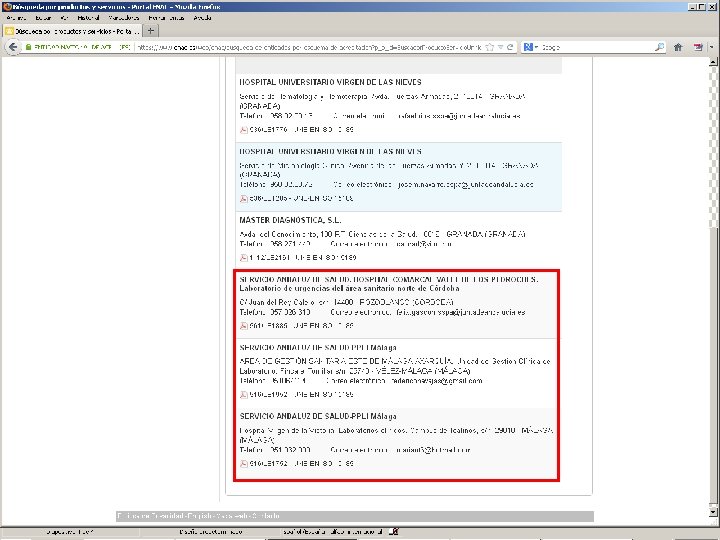This screenshot has width=720, height=540.
Task: Open the MASTER DIAGNOSTICA, S.L. heading
Action: 290,220
